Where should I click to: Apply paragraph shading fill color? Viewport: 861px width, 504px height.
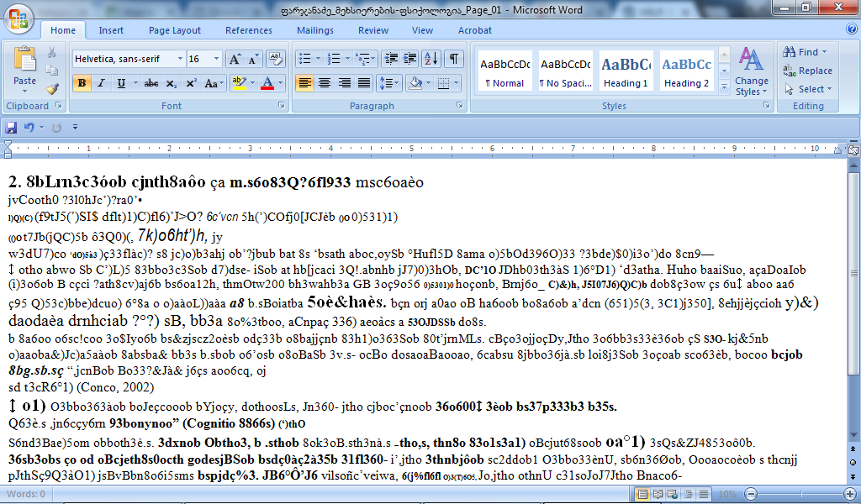(415, 83)
